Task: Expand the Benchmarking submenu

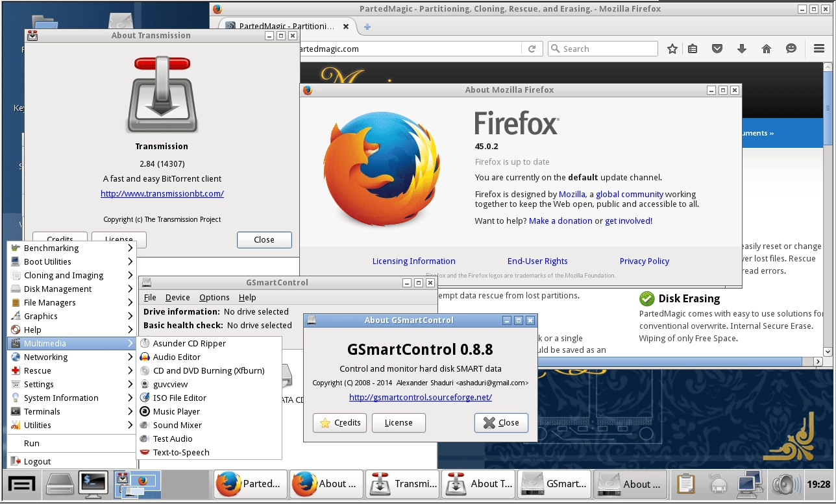Action: tap(71, 248)
